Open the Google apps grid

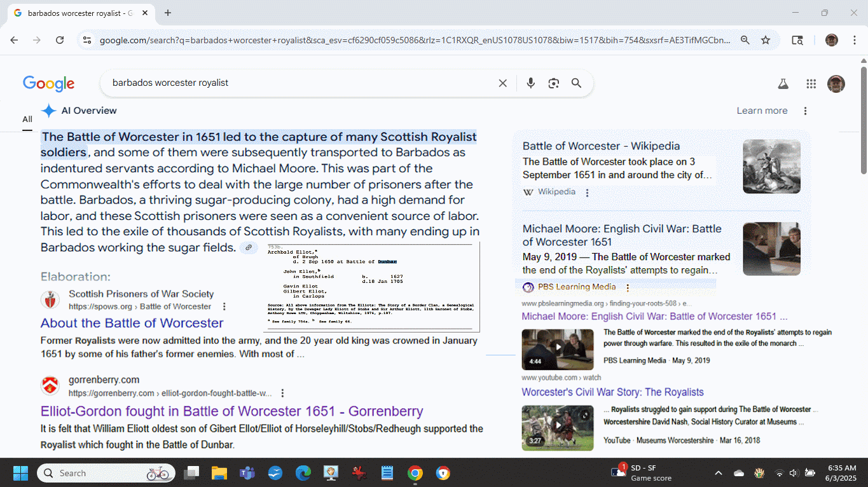pos(811,84)
